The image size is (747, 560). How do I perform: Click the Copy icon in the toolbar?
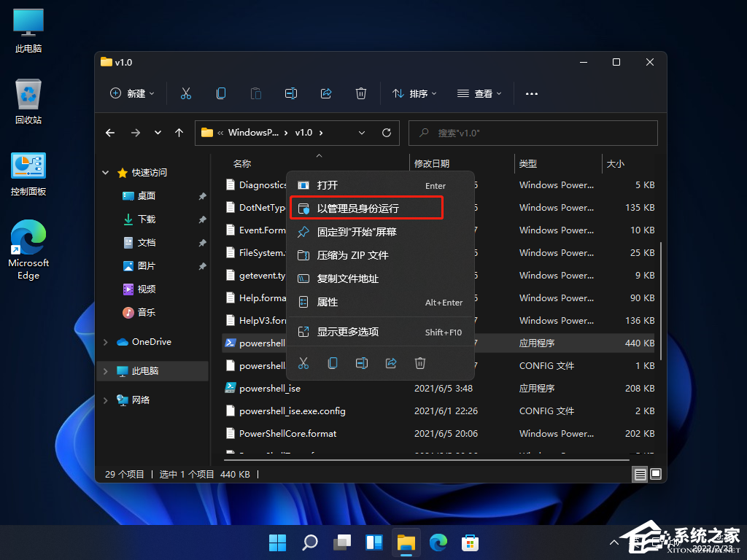pyautogui.click(x=220, y=93)
